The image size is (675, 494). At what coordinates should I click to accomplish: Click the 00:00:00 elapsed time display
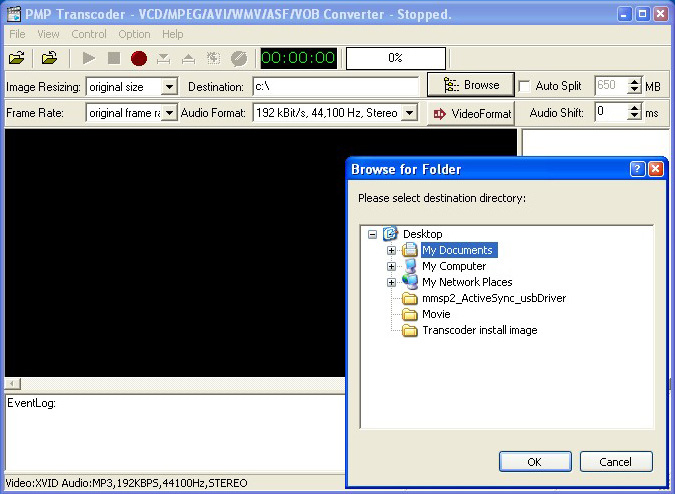298,58
